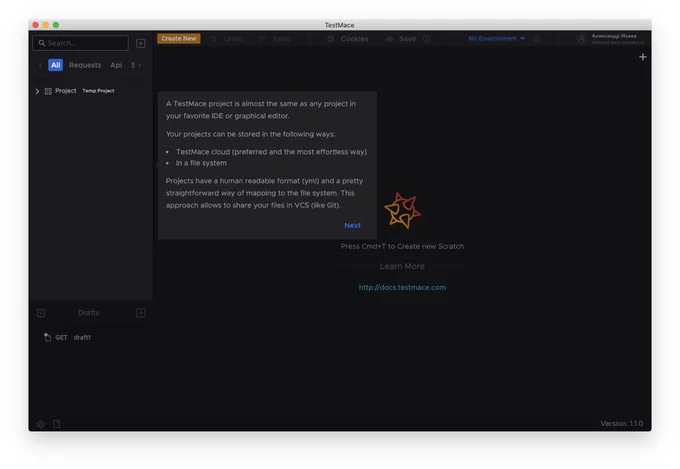Select the All filter tab
This screenshot has width=680, height=469.
(56, 65)
